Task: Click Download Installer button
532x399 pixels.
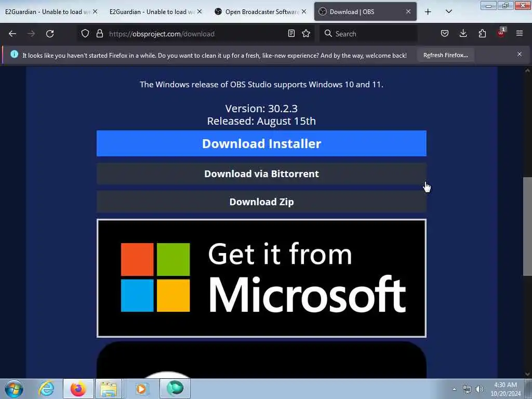Action: pyautogui.click(x=261, y=143)
